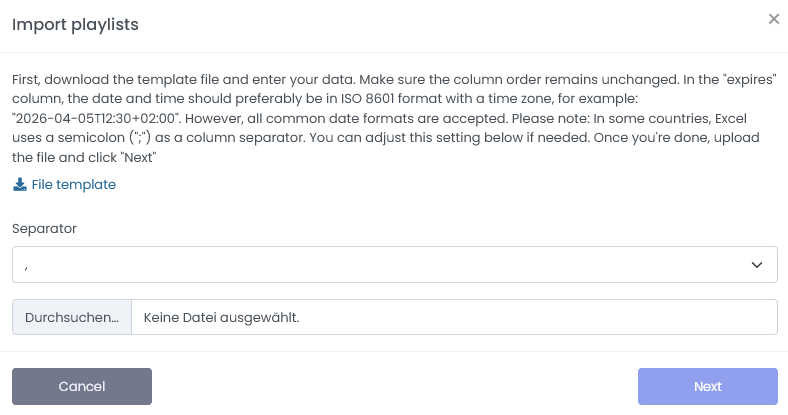Close the Import playlists dialog
This screenshot has width=788, height=415.
tap(773, 19)
